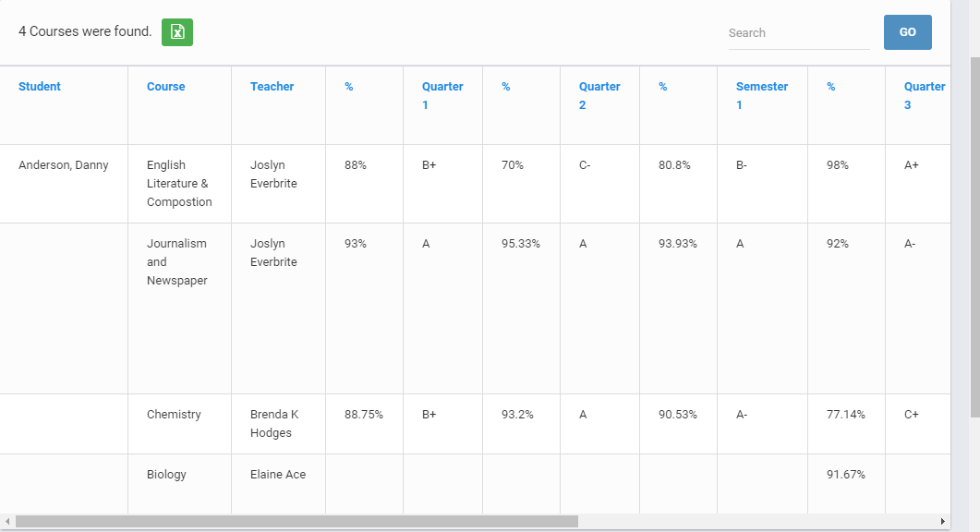Image resolution: width=980 pixels, height=532 pixels.
Task: Open the Chemistry course entry
Action: 174,414
